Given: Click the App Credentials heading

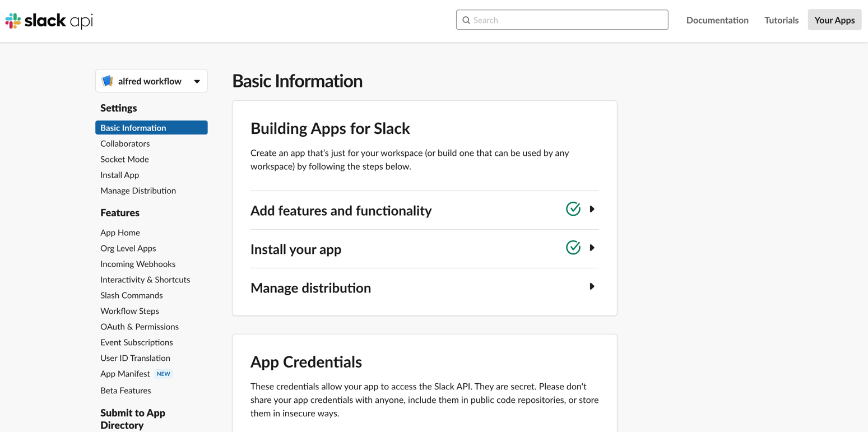Looking at the screenshot, I should coord(306,362).
